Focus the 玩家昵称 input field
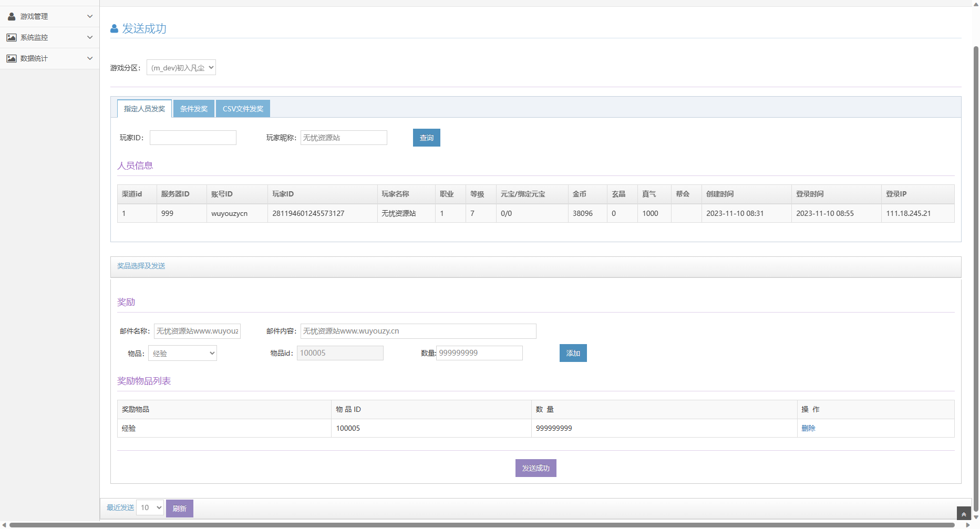The image size is (980, 529). (344, 138)
